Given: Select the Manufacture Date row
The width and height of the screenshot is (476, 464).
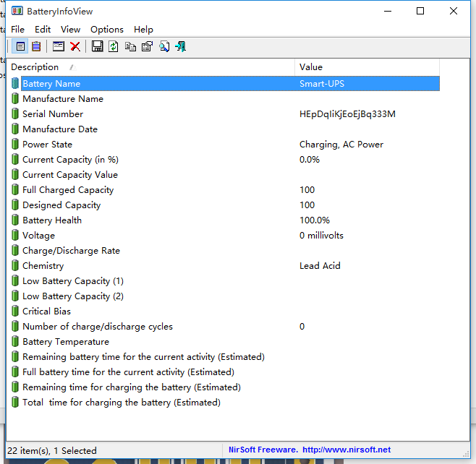Looking at the screenshot, I should tap(225, 129).
